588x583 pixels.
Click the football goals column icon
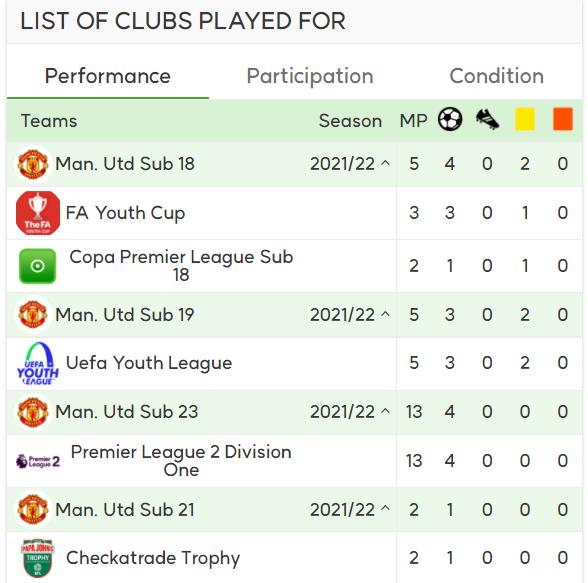(x=450, y=119)
